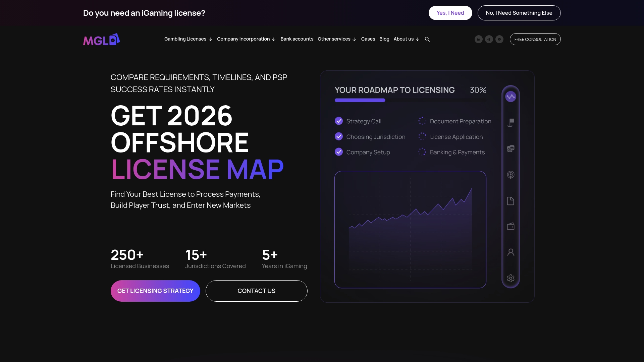Open the search icon in the navigation bar
644x362 pixels.
pos(427,39)
